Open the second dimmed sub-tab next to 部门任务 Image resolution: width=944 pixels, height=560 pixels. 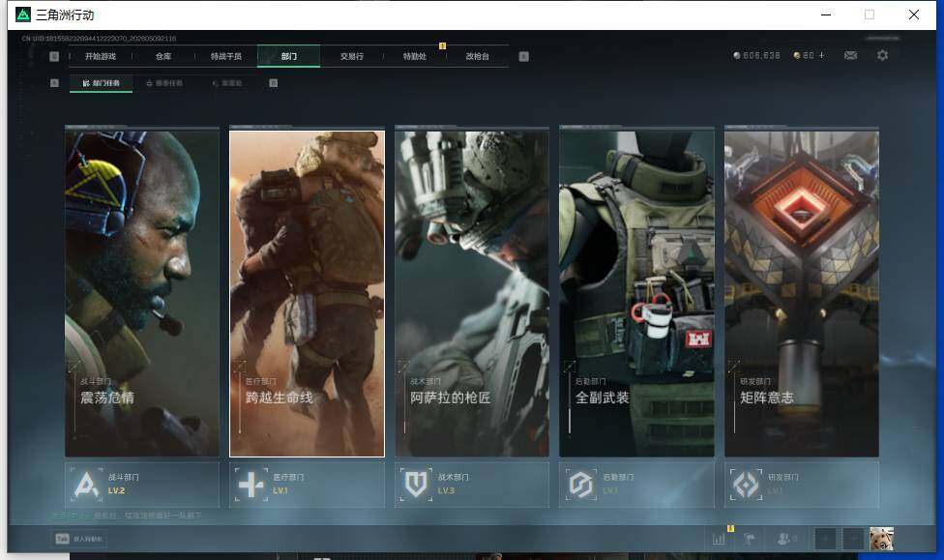[x=164, y=83]
